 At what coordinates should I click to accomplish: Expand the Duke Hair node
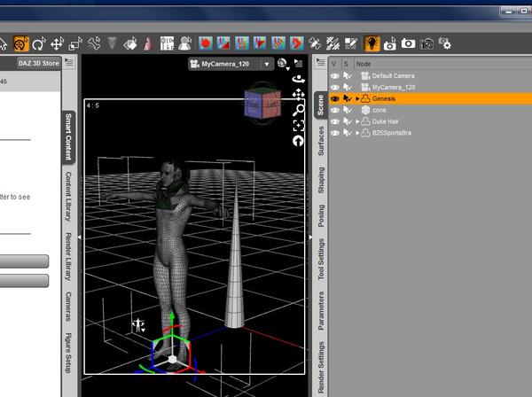pyautogui.click(x=357, y=121)
